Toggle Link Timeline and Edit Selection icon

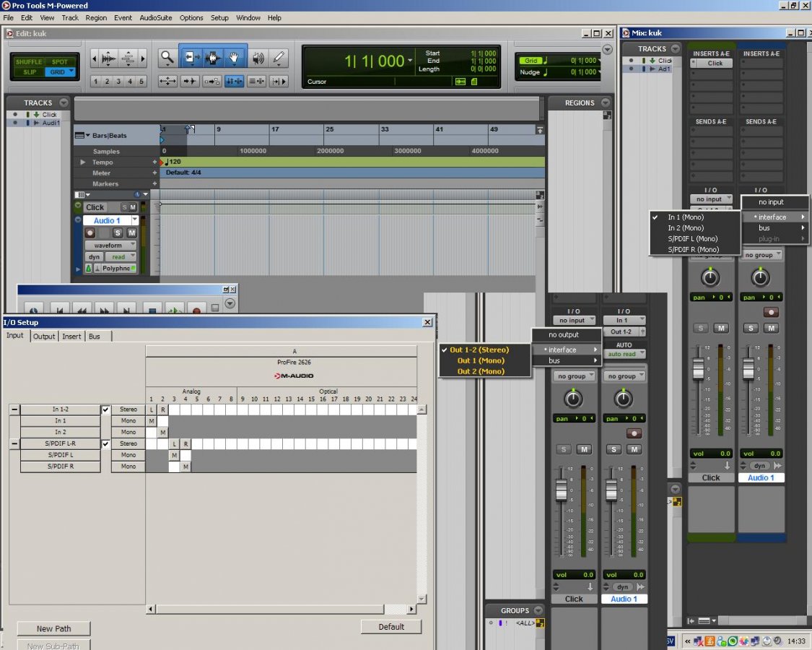pyautogui.click(x=234, y=81)
